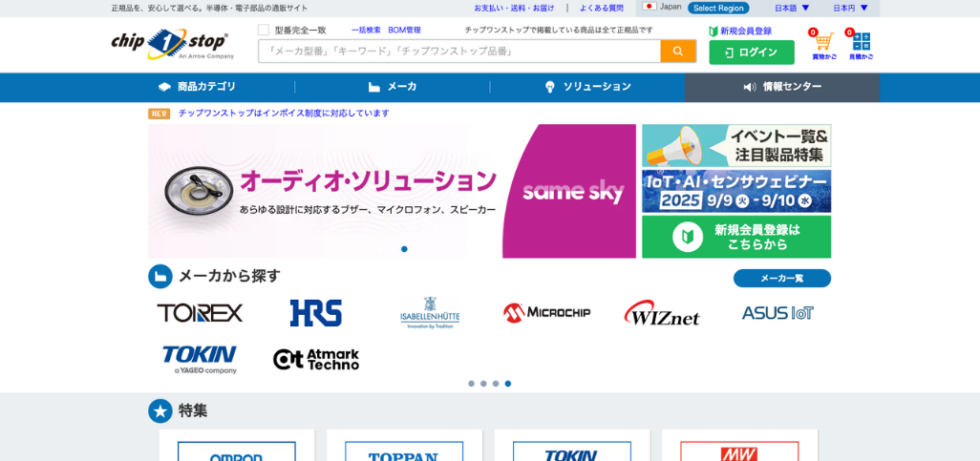Click the メーカ一覧 button
This screenshot has height=461, width=980.
pos(781,279)
